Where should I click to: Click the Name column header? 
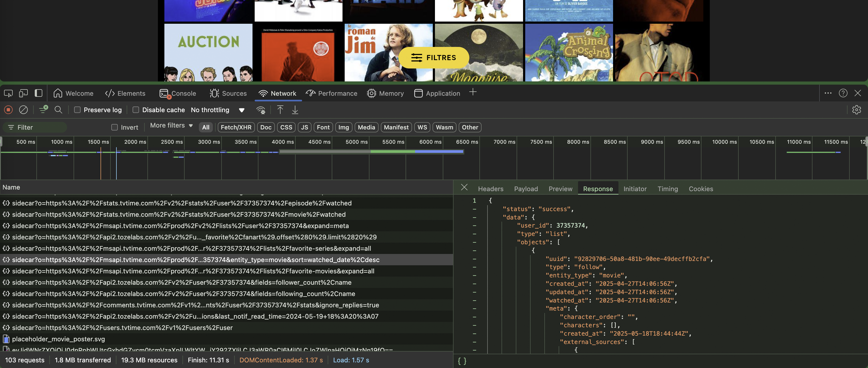pyautogui.click(x=226, y=187)
